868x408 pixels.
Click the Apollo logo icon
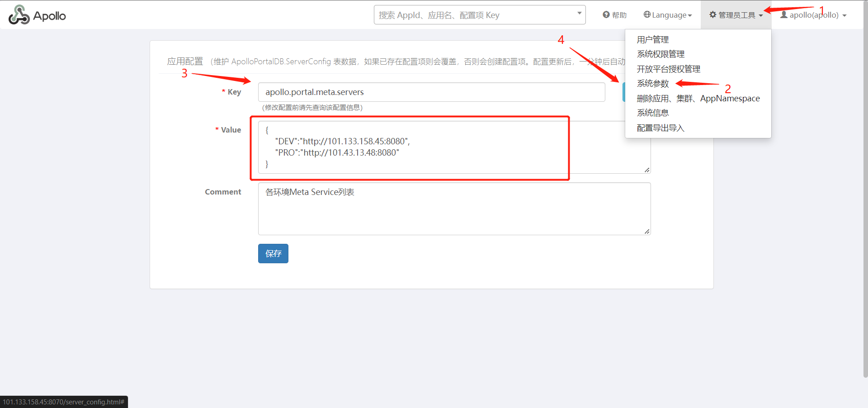[19, 15]
